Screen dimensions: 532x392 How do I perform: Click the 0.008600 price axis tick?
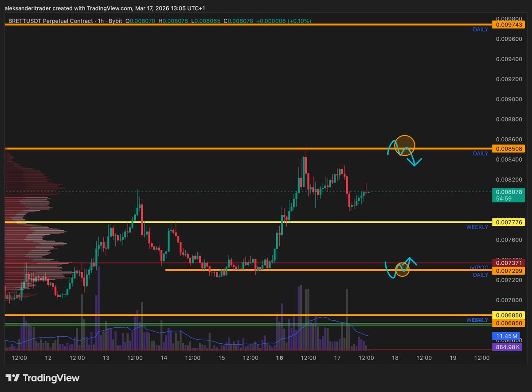(x=509, y=140)
